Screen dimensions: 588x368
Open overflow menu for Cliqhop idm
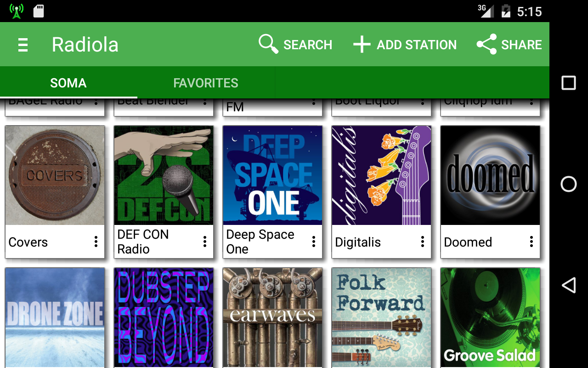coord(531,102)
